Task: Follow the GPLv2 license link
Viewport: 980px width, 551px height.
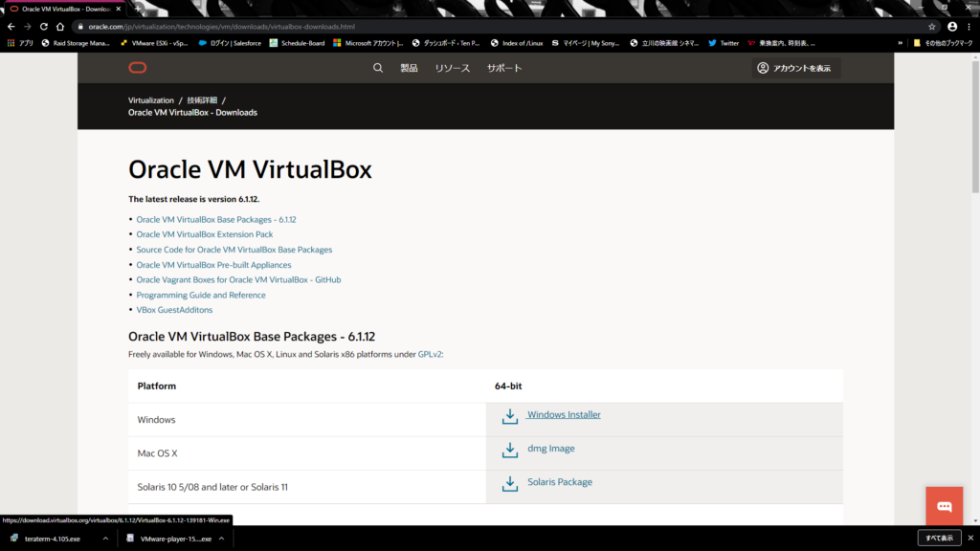Action: (430, 354)
